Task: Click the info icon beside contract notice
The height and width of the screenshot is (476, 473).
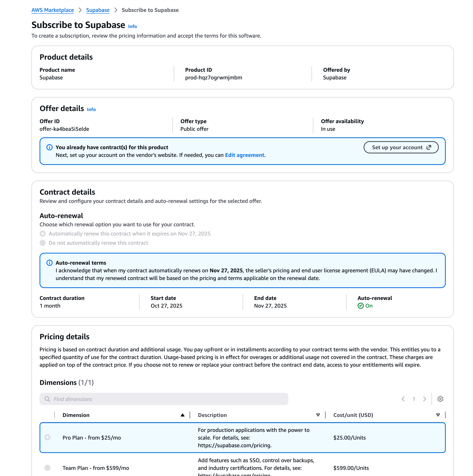Action: pos(50,147)
